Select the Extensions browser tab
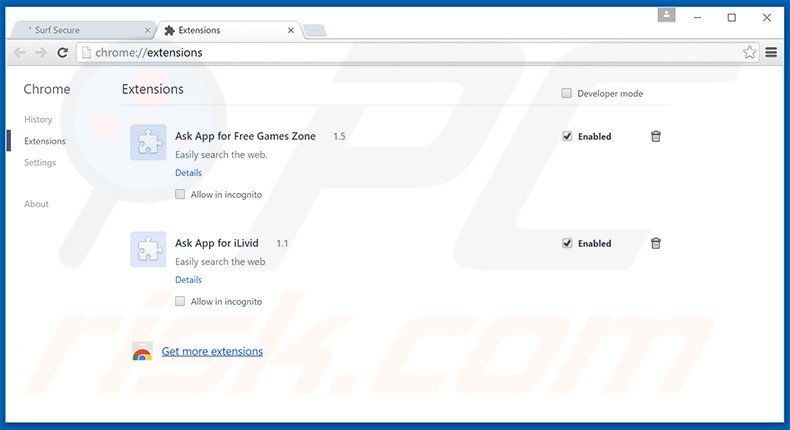790x430 pixels. click(229, 30)
